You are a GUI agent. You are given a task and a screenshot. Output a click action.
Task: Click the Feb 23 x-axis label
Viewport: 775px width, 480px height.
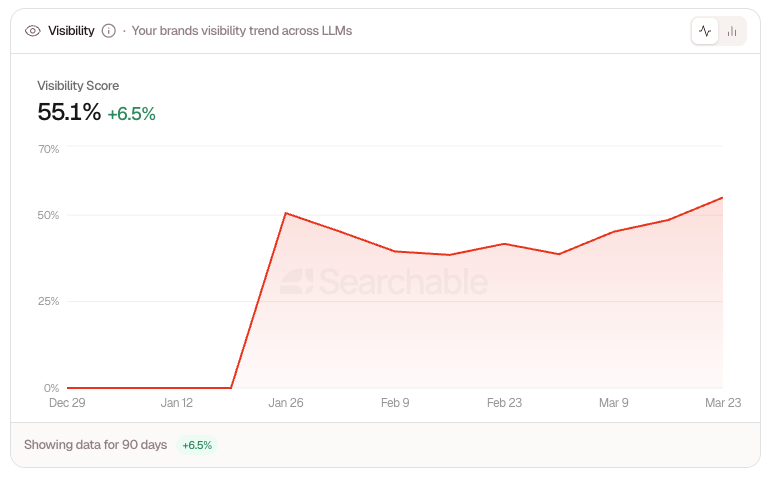(x=504, y=403)
